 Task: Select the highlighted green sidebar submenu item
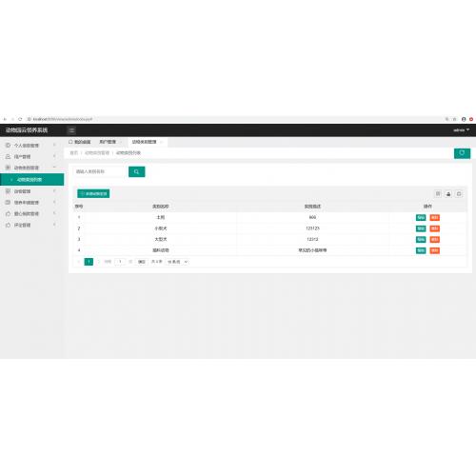pos(31,180)
